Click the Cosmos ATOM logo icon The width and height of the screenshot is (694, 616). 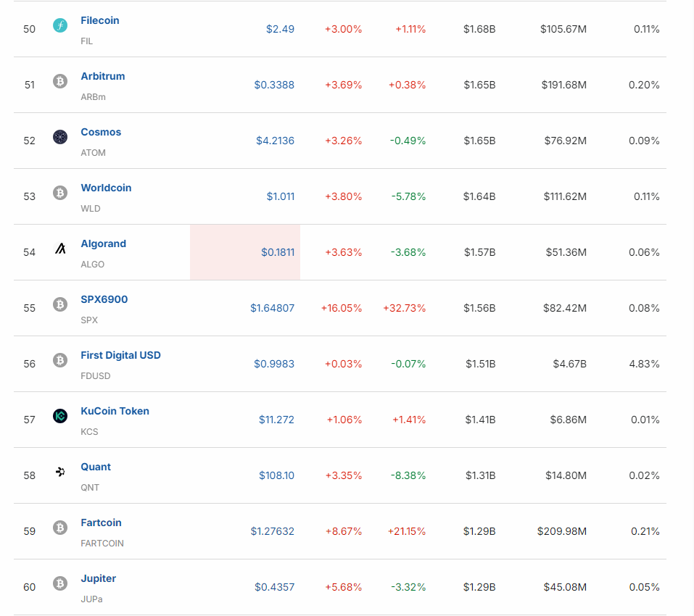pyautogui.click(x=60, y=137)
